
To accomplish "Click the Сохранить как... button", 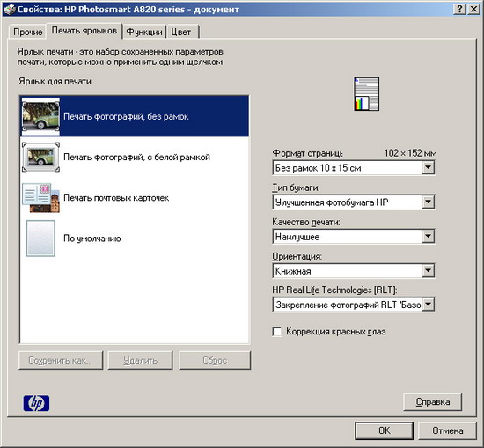I will (x=61, y=360).
